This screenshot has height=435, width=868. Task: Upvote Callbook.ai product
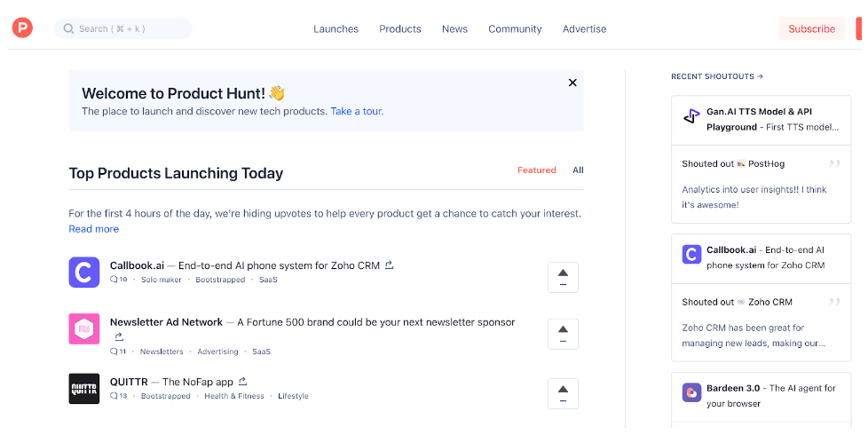(563, 277)
